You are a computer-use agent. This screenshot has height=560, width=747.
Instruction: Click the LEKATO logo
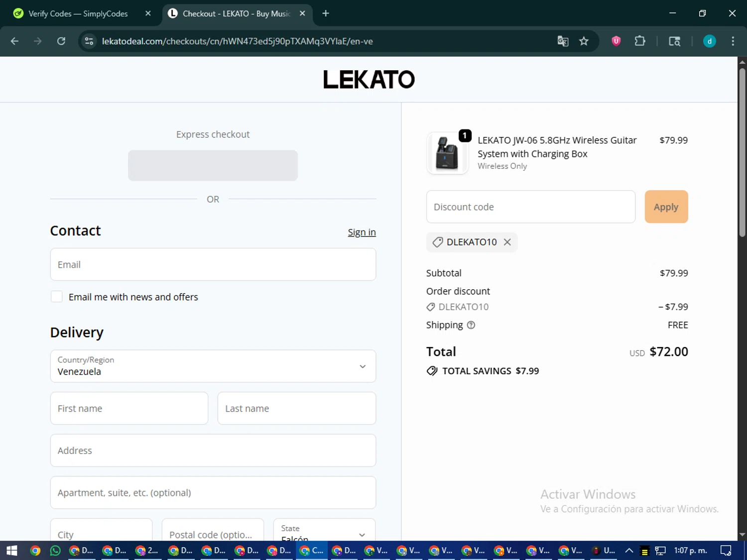[x=369, y=79]
